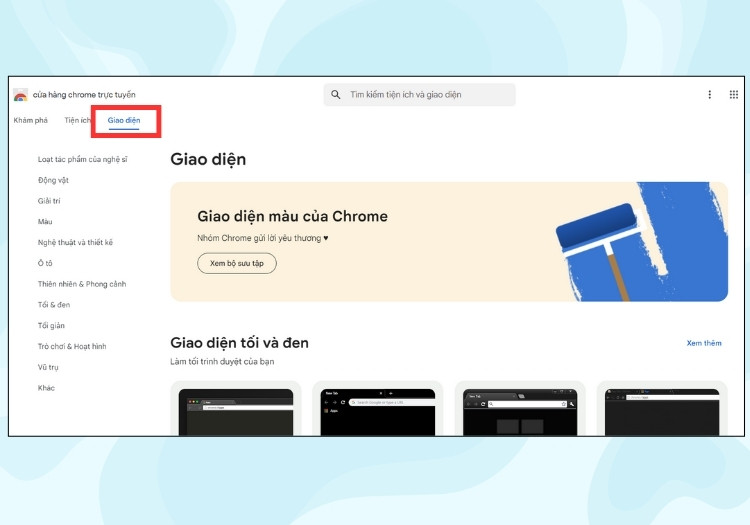
Task: Open the Tối giản category
Action: click(x=51, y=326)
